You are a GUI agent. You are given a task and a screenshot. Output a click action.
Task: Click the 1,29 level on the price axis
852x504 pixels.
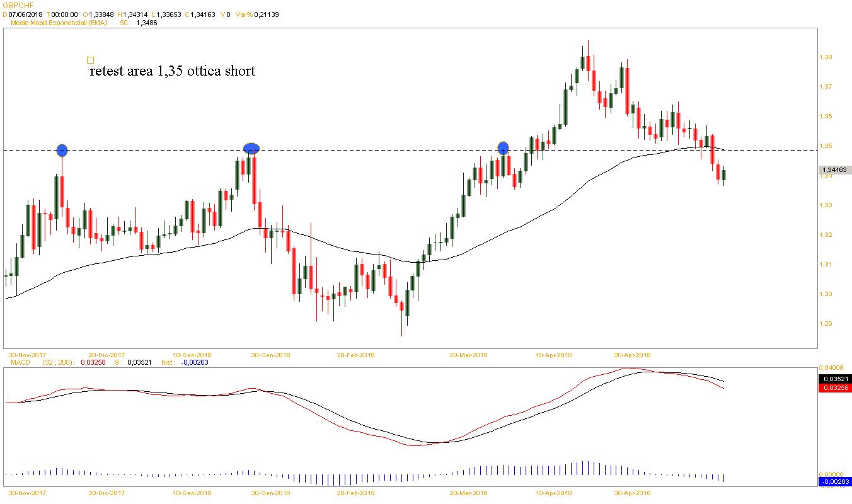click(826, 324)
